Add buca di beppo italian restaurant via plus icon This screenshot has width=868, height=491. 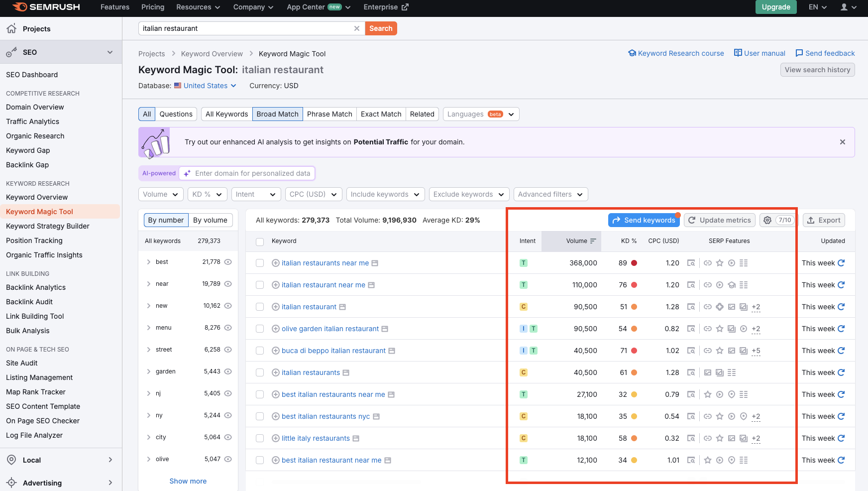[275, 351]
